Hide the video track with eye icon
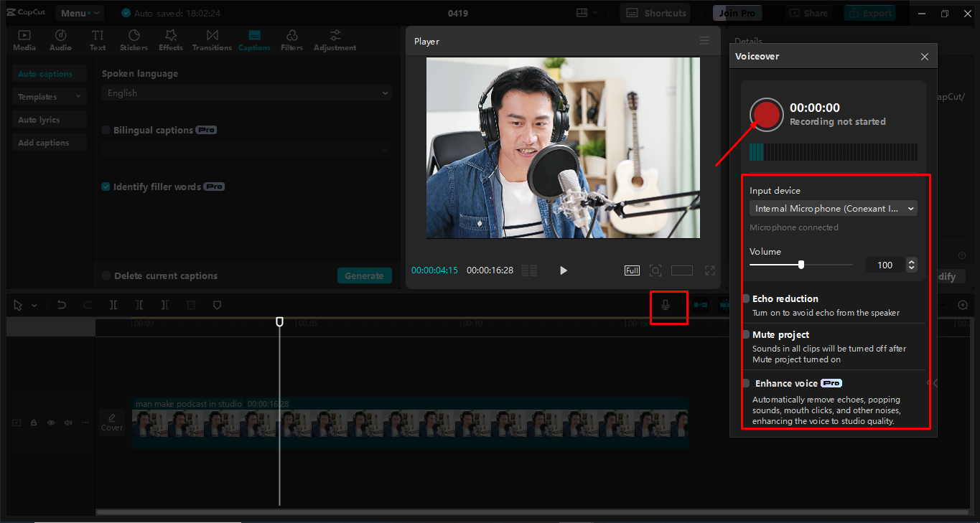The width and height of the screenshot is (980, 523). pyautogui.click(x=51, y=423)
